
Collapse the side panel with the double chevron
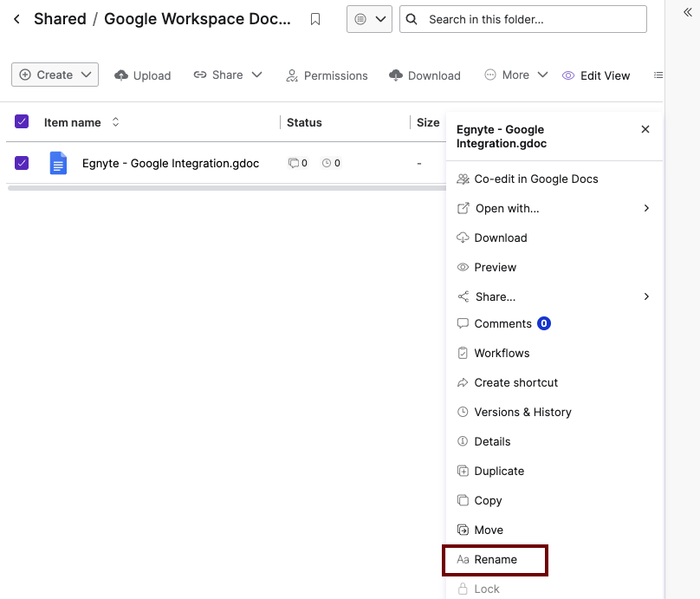688,12
